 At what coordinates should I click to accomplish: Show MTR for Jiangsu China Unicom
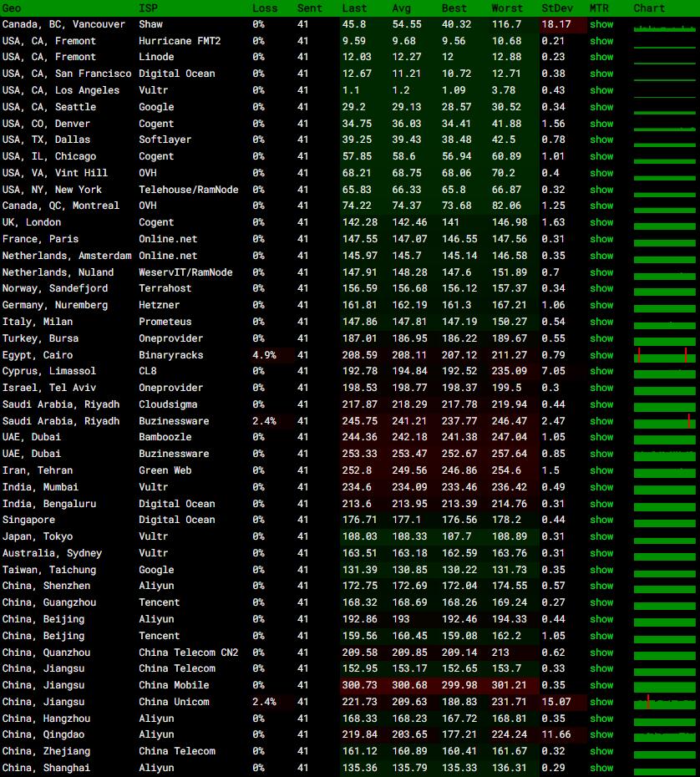pyautogui.click(x=601, y=702)
